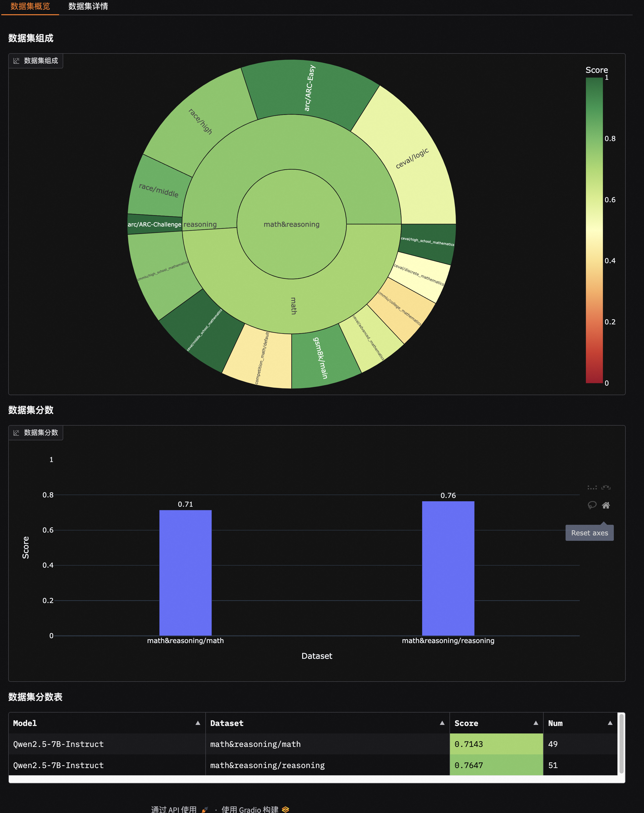
Task: Click the table's vertical scrollbar
Action: (621, 743)
